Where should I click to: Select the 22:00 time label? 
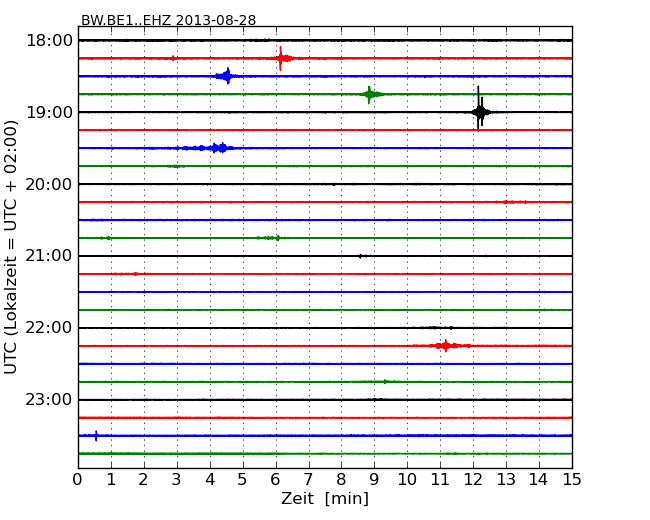tap(49, 328)
